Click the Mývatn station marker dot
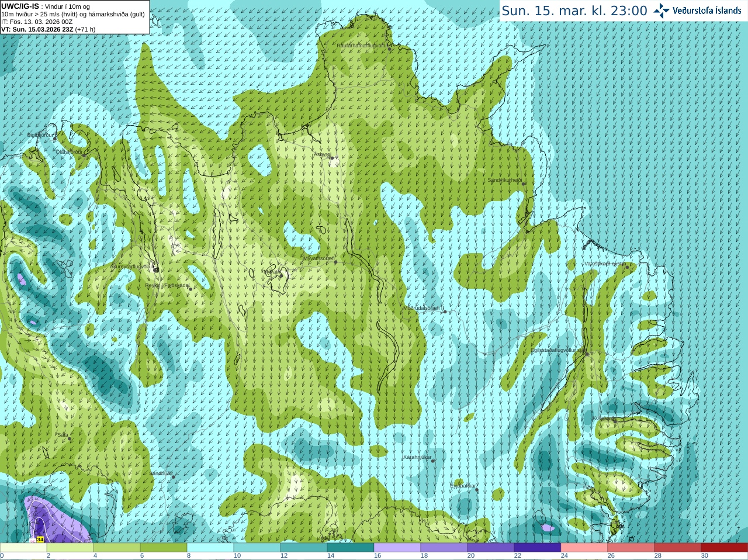This screenshot has height=560, width=748. [x=281, y=275]
